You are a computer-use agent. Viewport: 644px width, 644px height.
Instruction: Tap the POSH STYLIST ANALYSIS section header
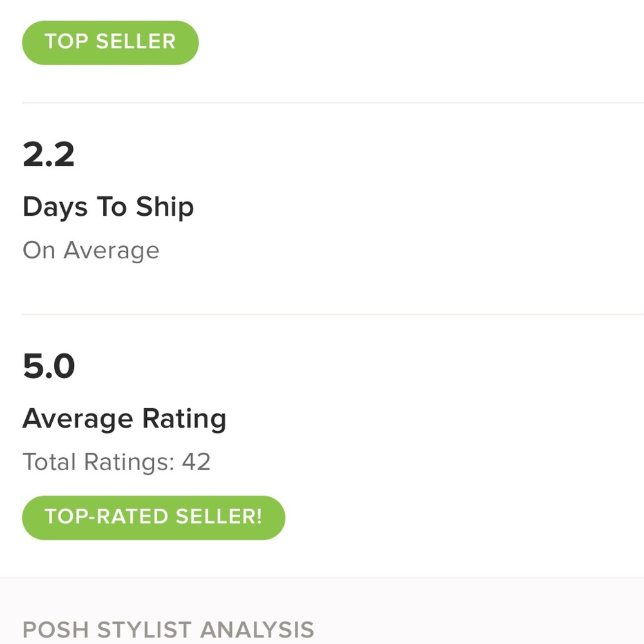tap(168, 629)
